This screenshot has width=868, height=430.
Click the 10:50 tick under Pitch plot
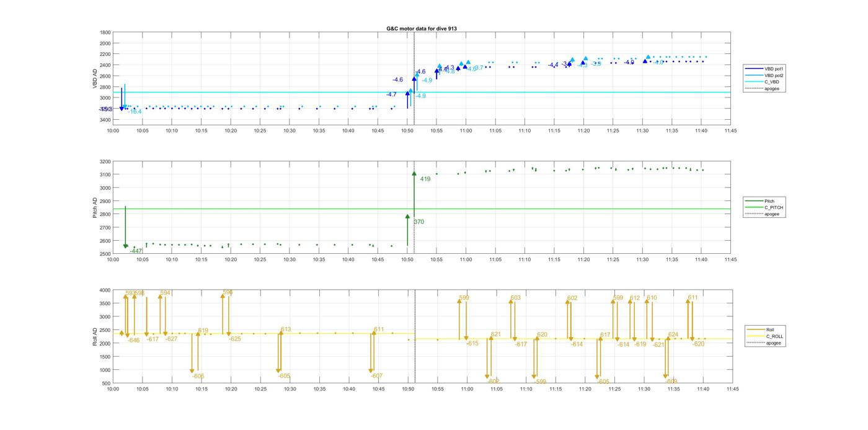[407, 260]
